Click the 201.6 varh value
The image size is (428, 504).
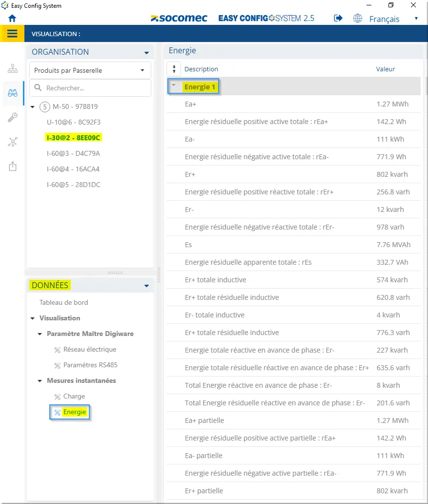[393, 403]
